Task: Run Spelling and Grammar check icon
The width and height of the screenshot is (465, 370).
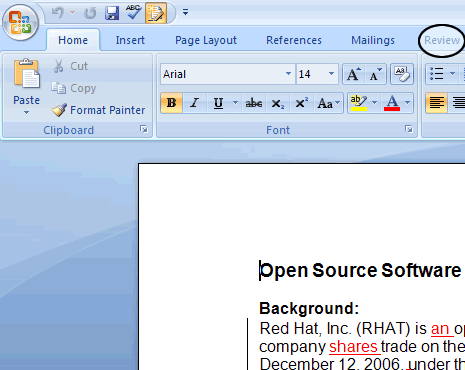Action: pos(134,12)
